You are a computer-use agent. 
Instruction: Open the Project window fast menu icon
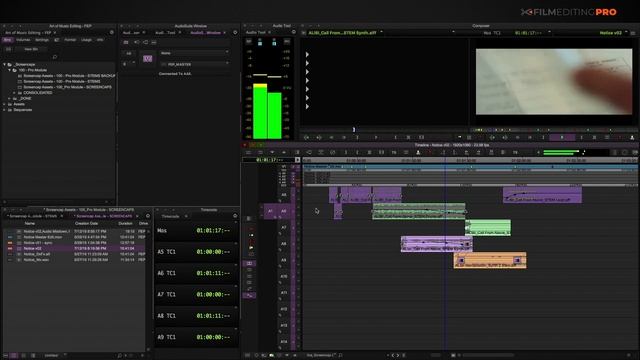(111, 32)
